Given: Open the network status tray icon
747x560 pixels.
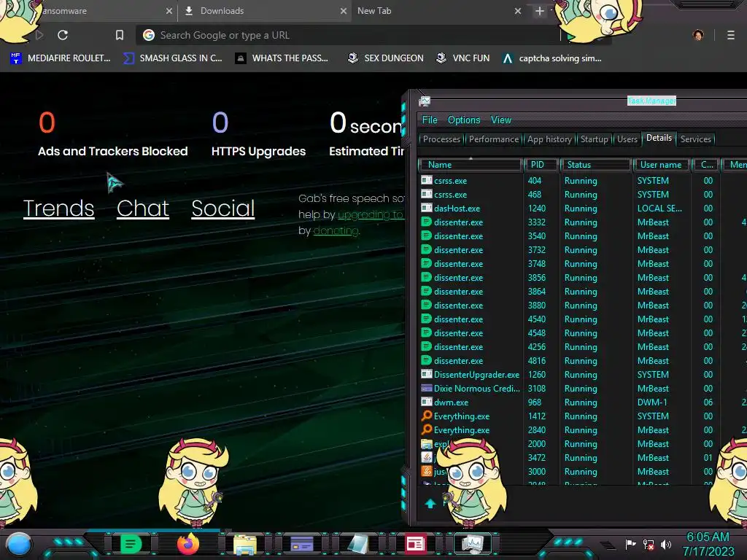Looking at the screenshot, I should click(649, 544).
